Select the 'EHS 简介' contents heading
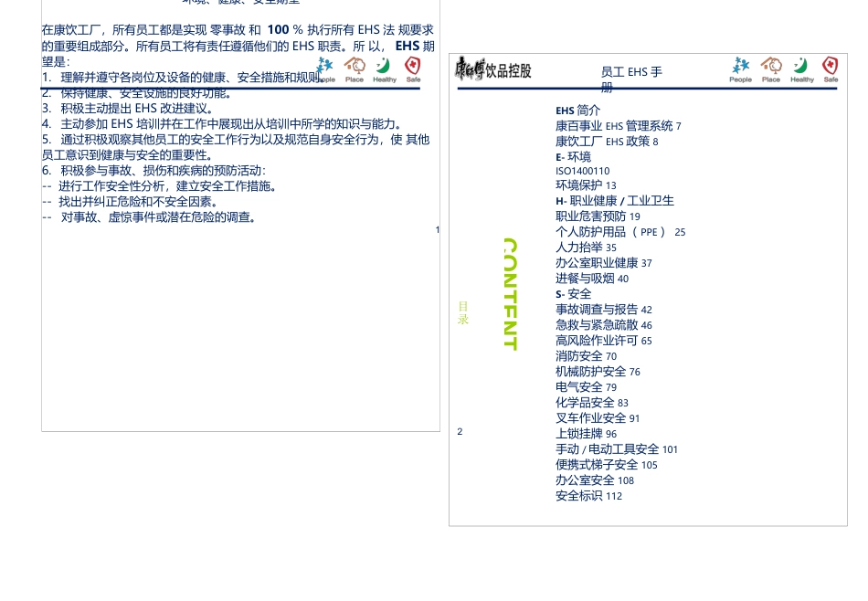 [x=578, y=111]
